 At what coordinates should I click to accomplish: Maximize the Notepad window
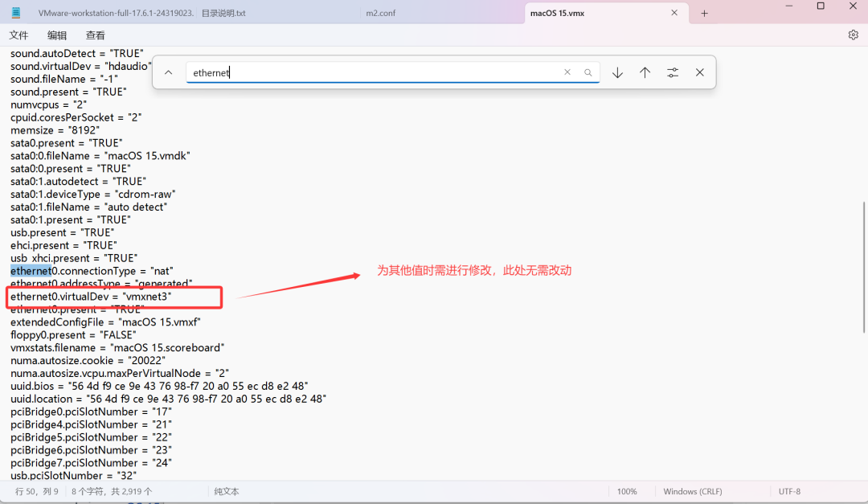821,6
